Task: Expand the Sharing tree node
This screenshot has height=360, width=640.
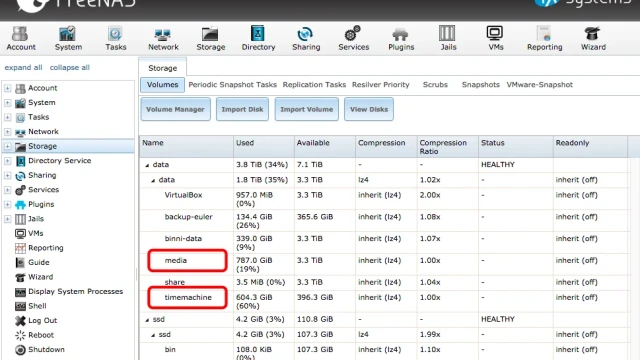Action: pyautogui.click(x=7, y=176)
